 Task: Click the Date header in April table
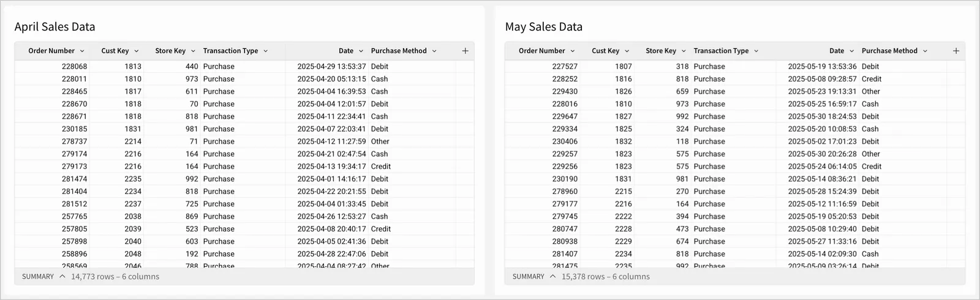[346, 51]
